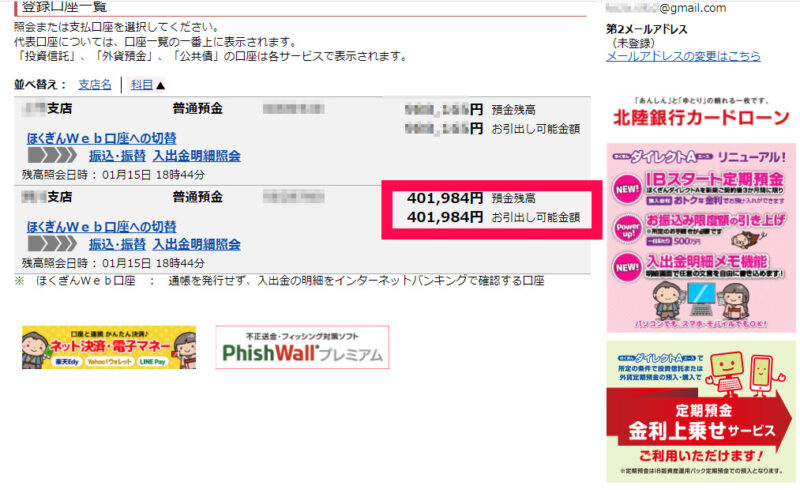The image size is (800, 490).
Task: Open ほくぎんWeb口座への切替 for second account
Action: 102,227
